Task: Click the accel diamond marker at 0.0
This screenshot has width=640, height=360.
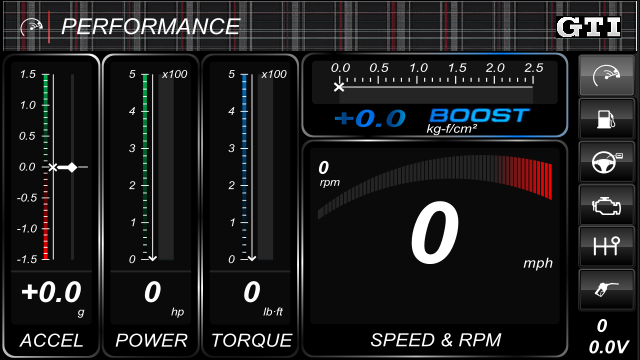Action: (x=72, y=167)
